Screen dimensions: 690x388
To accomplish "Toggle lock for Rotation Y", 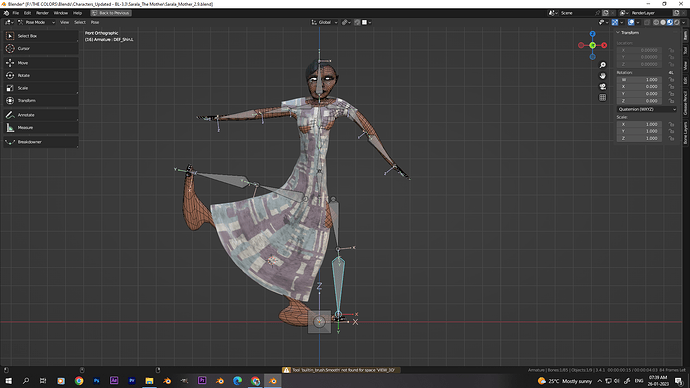I will coord(671,94).
